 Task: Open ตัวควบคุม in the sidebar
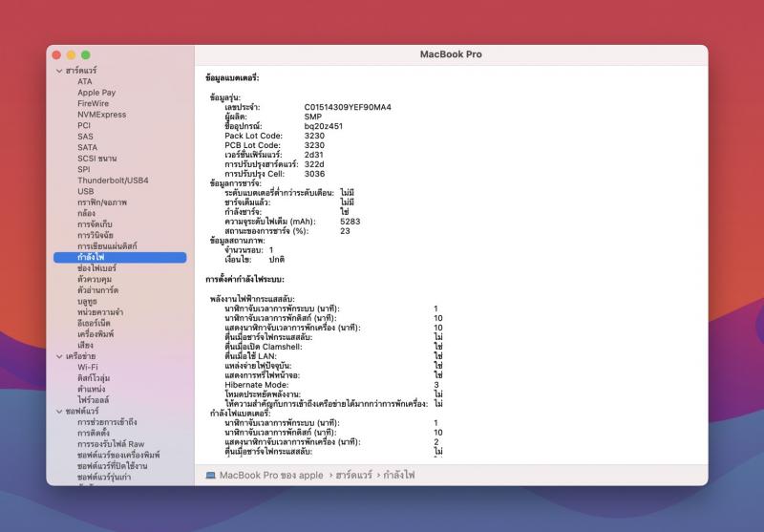tap(95, 279)
